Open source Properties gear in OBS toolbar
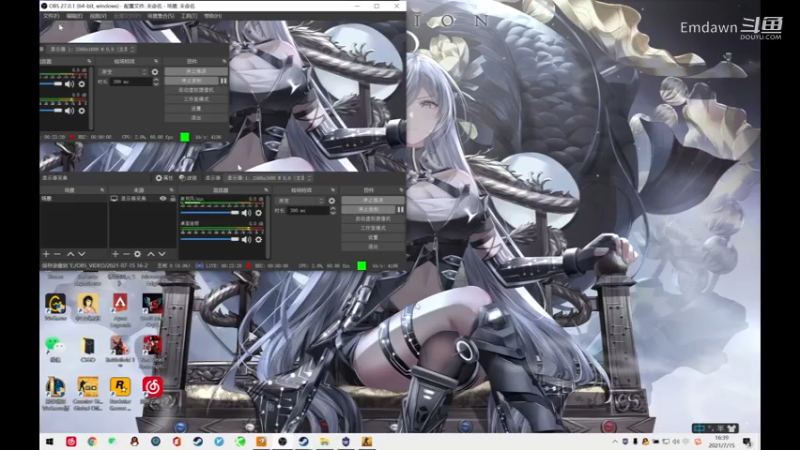The height and width of the screenshot is (450, 800). pos(164,178)
